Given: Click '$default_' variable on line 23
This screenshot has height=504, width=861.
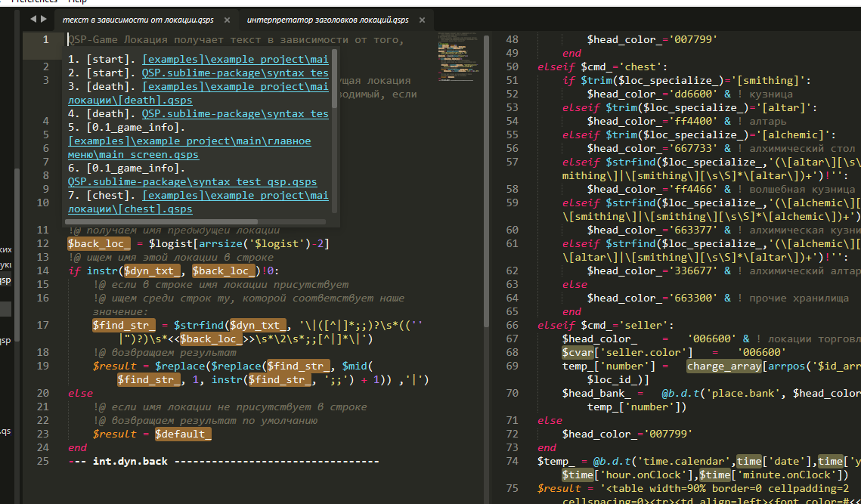Looking at the screenshot, I should coord(183,434).
